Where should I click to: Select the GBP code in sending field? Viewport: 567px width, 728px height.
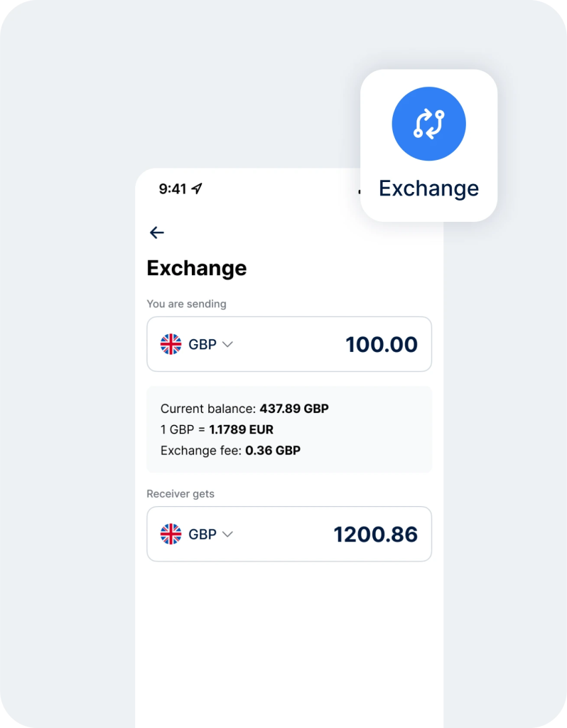pyautogui.click(x=202, y=344)
